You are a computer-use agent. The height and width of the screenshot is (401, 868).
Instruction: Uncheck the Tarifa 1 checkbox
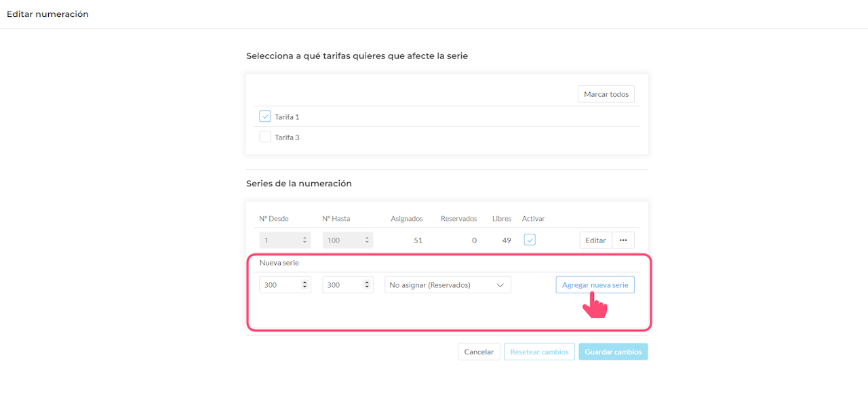[x=265, y=117]
